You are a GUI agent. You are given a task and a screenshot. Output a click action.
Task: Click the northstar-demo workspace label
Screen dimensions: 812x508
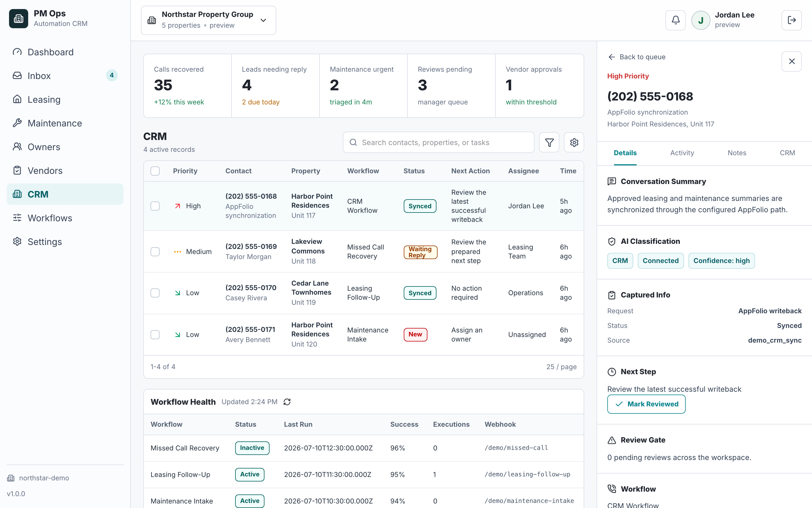click(44, 478)
